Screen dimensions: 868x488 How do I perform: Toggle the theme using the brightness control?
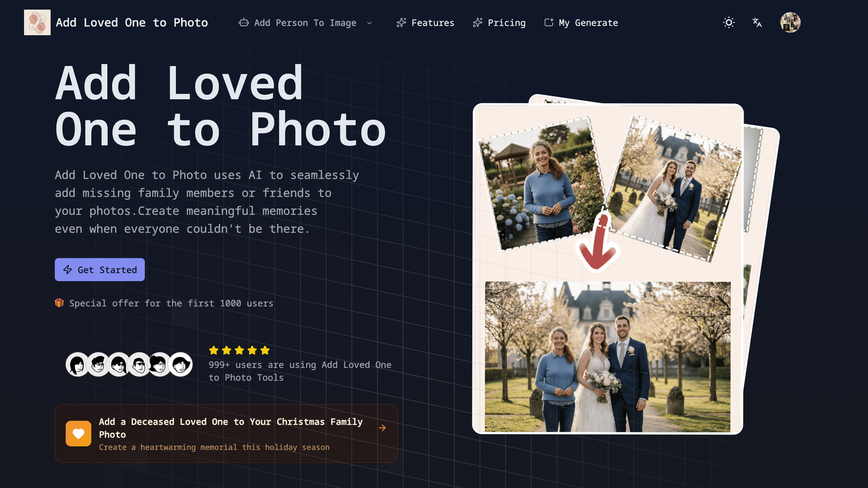pyautogui.click(x=729, y=22)
